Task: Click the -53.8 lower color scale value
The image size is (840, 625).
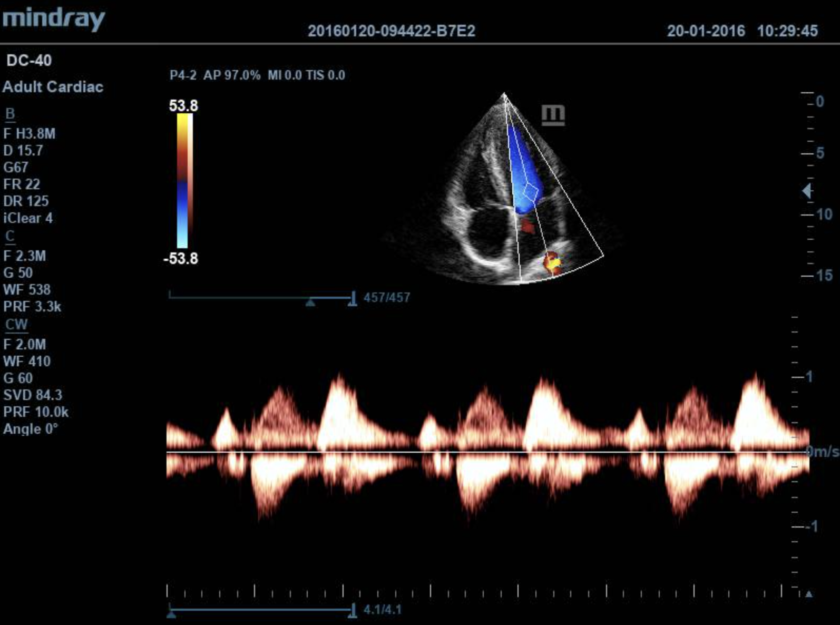Action: coord(181,259)
